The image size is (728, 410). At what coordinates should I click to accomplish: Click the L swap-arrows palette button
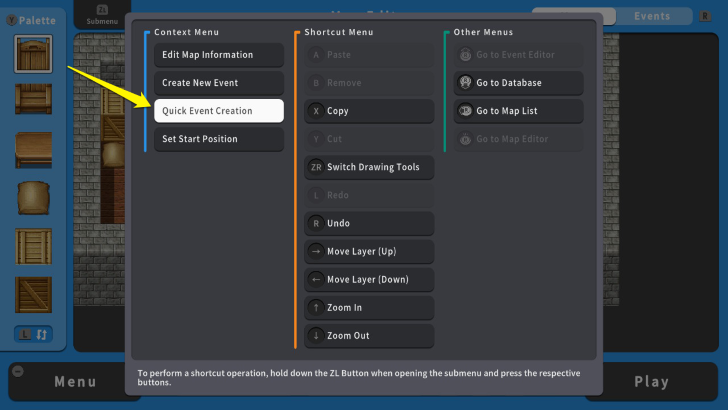33,334
